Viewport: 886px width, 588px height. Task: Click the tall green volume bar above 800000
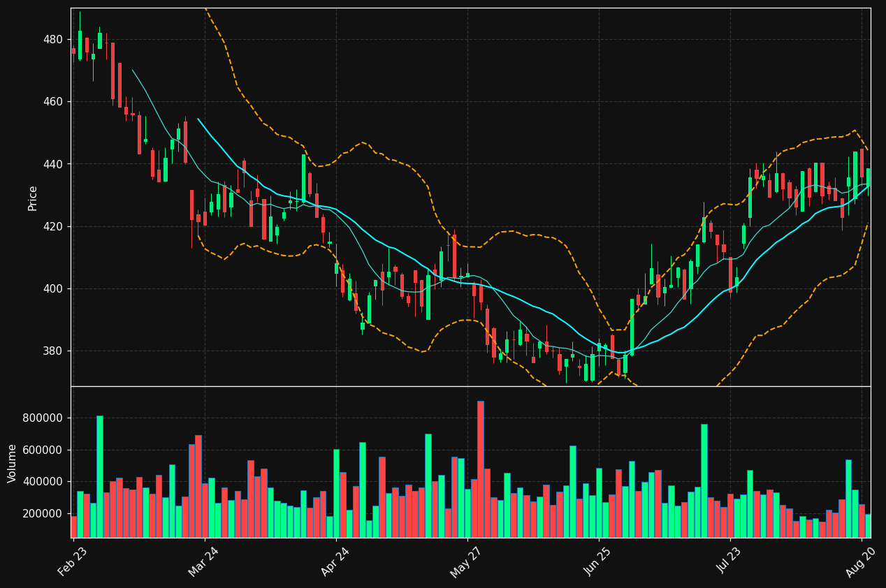point(100,476)
